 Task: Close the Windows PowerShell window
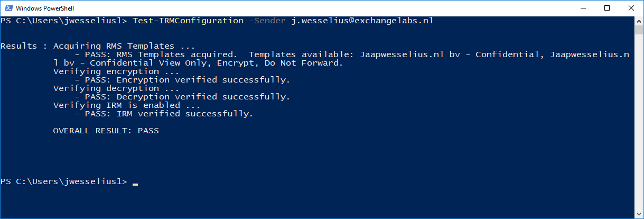[x=631, y=8]
